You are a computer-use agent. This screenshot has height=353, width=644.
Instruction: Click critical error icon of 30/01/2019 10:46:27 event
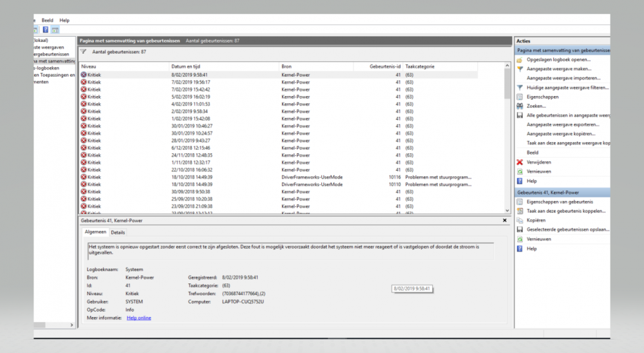pyautogui.click(x=84, y=126)
